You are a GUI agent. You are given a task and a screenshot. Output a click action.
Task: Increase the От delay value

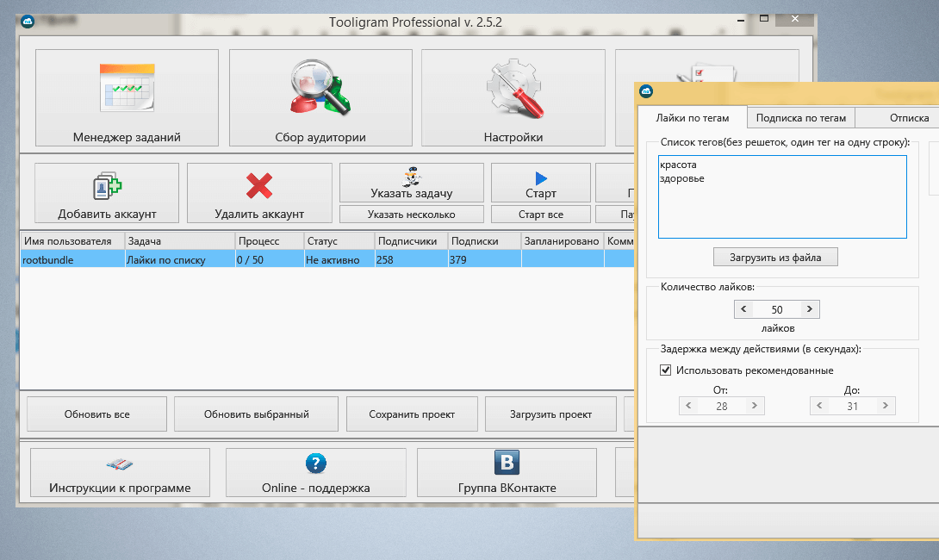[755, 406]
